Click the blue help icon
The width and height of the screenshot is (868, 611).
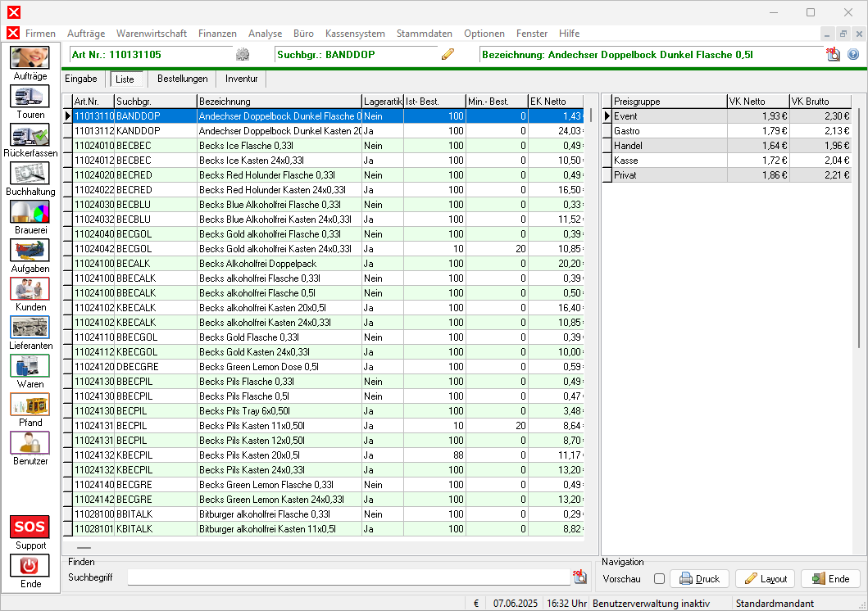(x=853, y=55)
